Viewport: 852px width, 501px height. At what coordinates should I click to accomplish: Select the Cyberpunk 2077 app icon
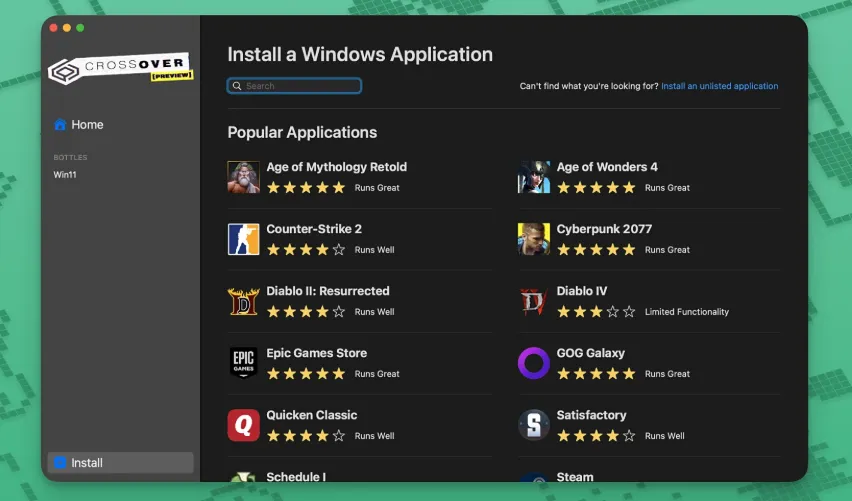point(534,239)
